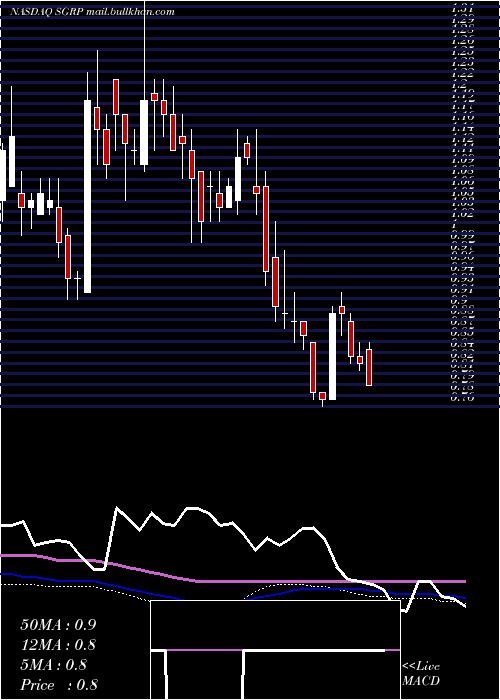Click the NASDAQ SGRP mail.bullkhan.com header text
The height and width of the screenshot is (700, 500).
(92, 12)
